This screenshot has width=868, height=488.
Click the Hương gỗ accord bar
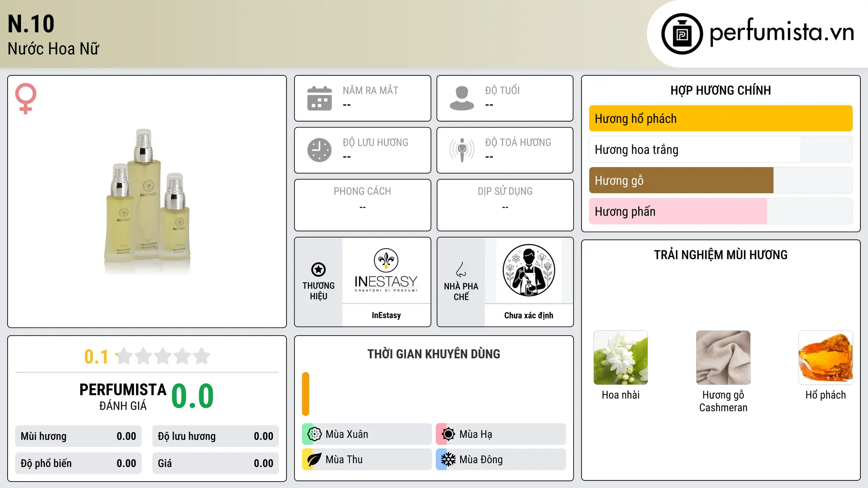(x=721, y=180)
